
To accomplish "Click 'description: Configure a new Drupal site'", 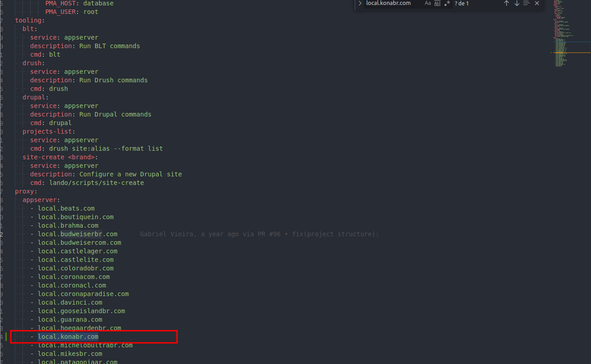I will (x=106, y=174).
